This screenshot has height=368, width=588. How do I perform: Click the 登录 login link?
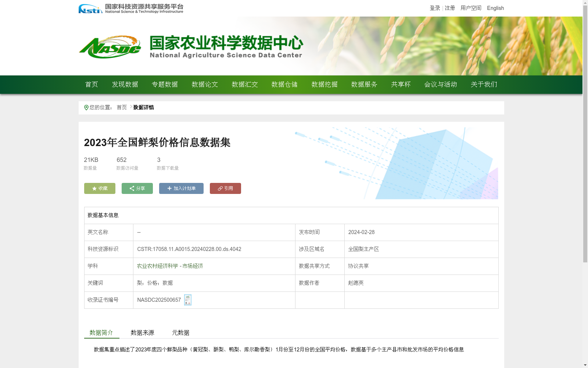tap(435, 8)
